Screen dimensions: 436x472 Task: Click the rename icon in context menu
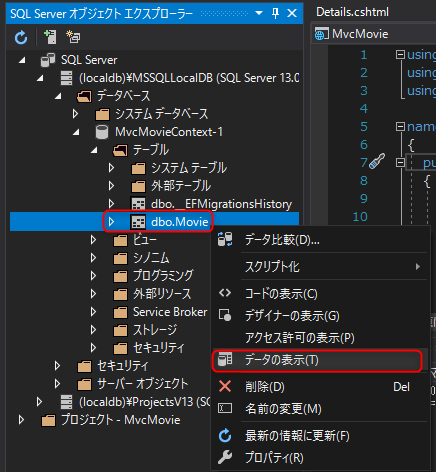[225, 408]
